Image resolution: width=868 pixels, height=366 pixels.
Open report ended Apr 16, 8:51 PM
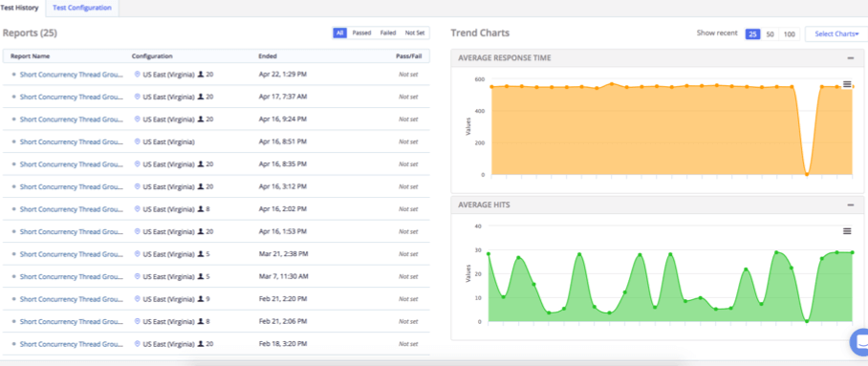coord(71,141)
